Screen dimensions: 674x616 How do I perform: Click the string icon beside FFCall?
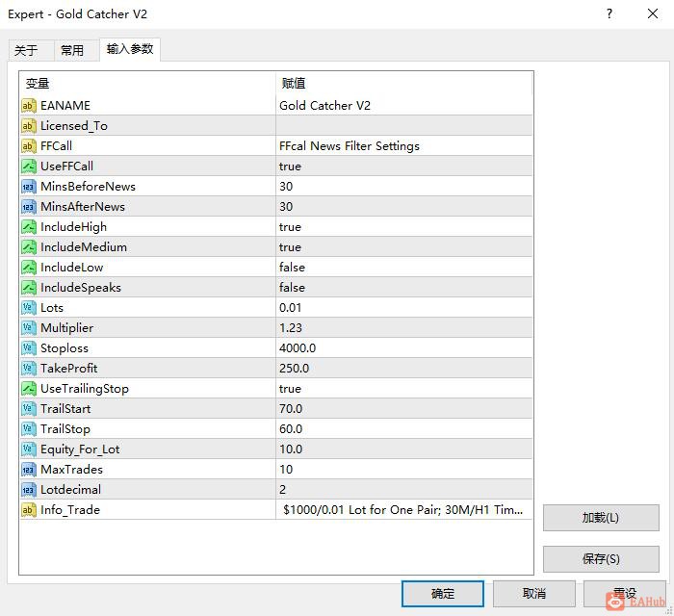pos(28,146)
